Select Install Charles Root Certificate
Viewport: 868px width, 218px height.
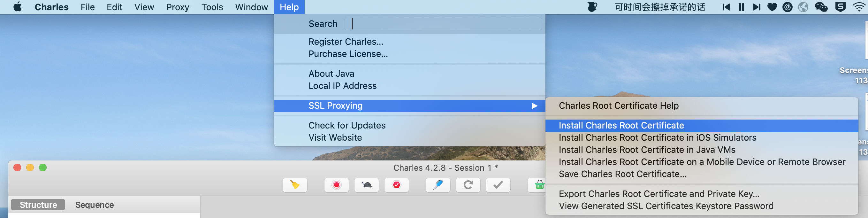pyautogui.click(x=621, y=126)
